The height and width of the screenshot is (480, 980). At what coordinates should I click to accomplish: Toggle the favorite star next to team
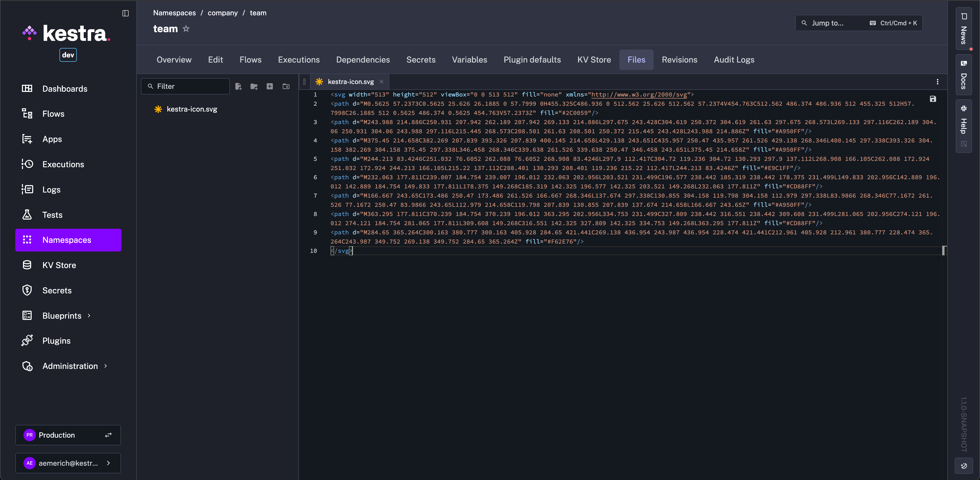point(186,29)
